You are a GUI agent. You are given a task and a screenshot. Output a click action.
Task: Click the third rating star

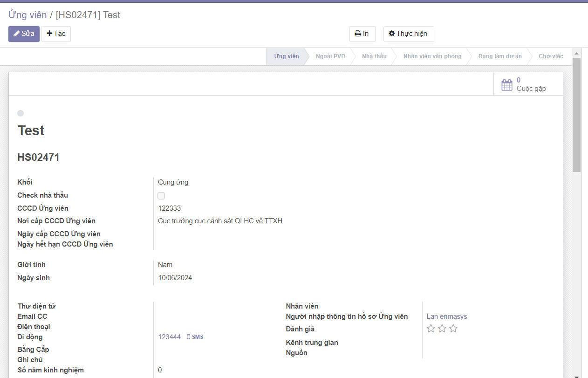point(453,329)
